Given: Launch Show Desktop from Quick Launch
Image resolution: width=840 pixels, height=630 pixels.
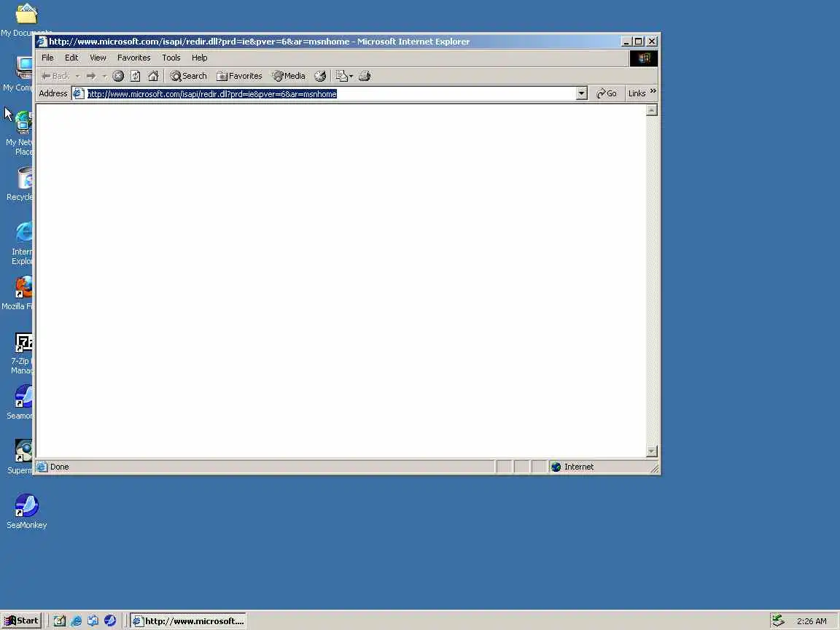Looking at the screenshot, I should [60, 621].
